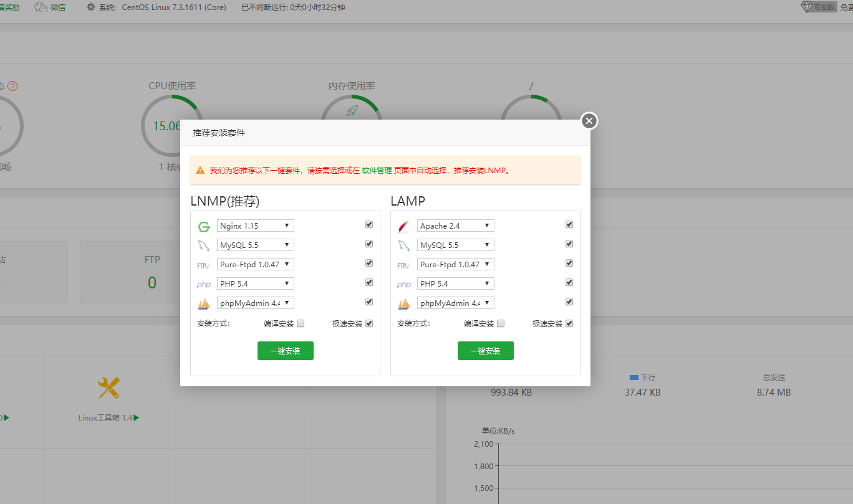Enable LNMP 编译安装 compile install checkbox
This screenshot has width=853, height=504.
301,323
